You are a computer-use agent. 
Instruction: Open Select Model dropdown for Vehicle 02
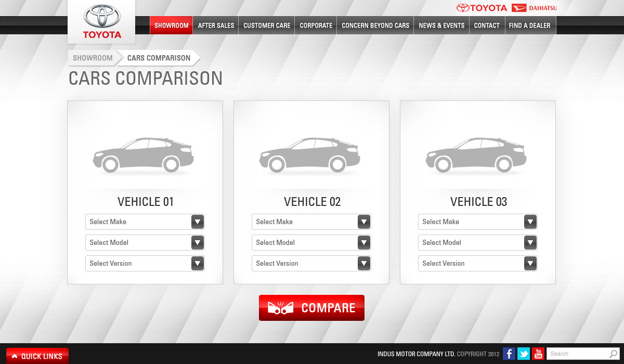click(311, 243)
